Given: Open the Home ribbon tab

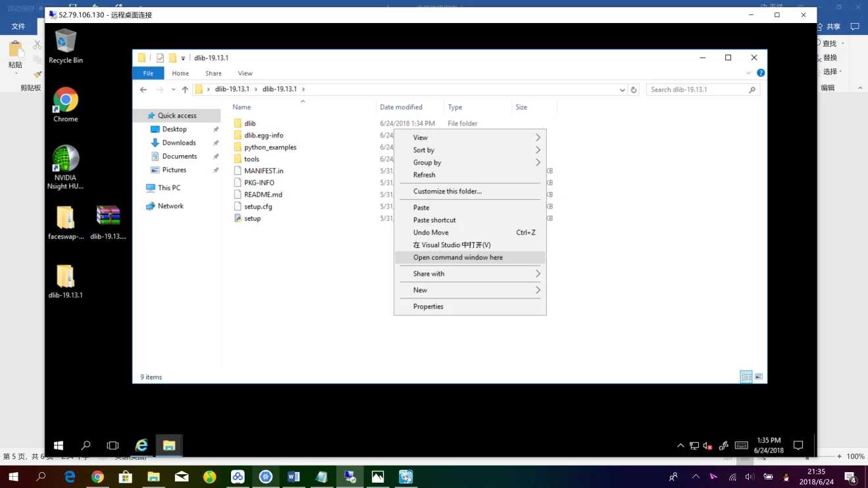Looking at the screenshot, I should [x=180, y=73].
